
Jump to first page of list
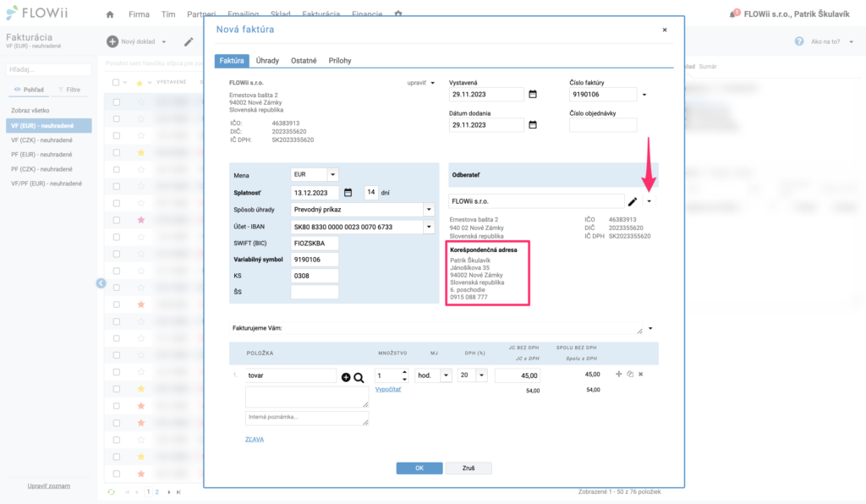127,492
